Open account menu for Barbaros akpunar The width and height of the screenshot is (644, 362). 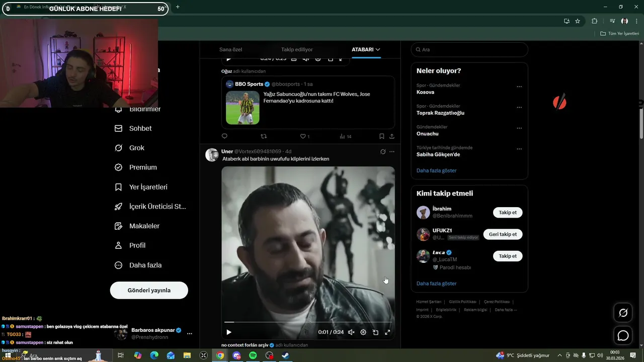point(190,333)
